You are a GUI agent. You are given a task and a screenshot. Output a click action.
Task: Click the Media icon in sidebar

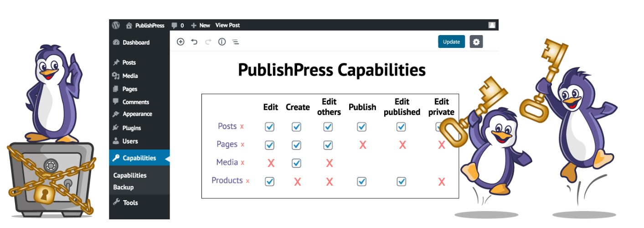(116, 76)
